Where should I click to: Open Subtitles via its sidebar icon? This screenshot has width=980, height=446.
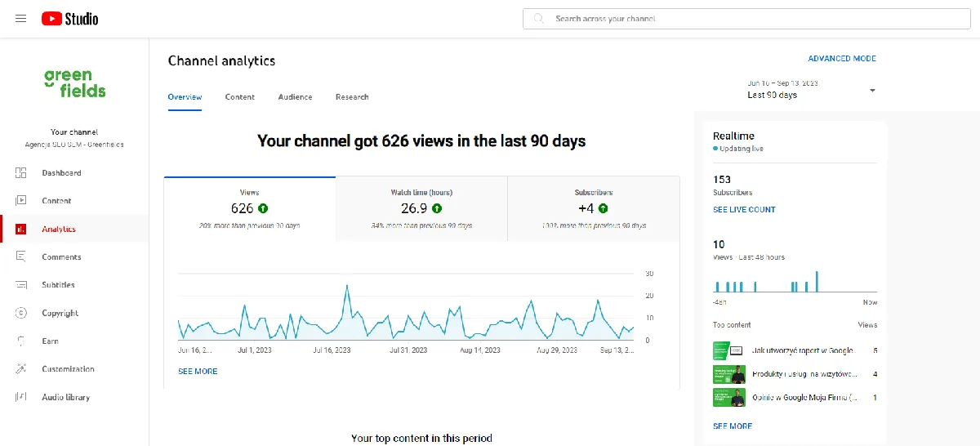pyautogui.click(x=21, y=285)
